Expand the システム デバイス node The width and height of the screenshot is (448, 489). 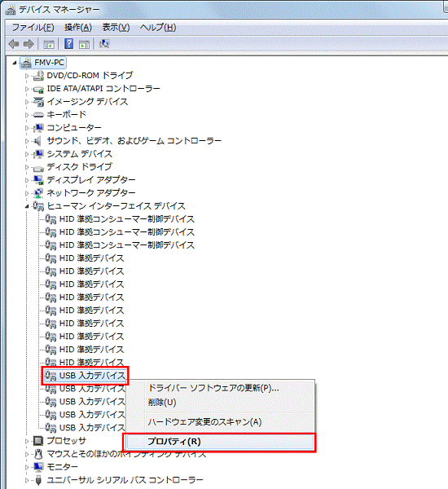(x=27, y=154)
